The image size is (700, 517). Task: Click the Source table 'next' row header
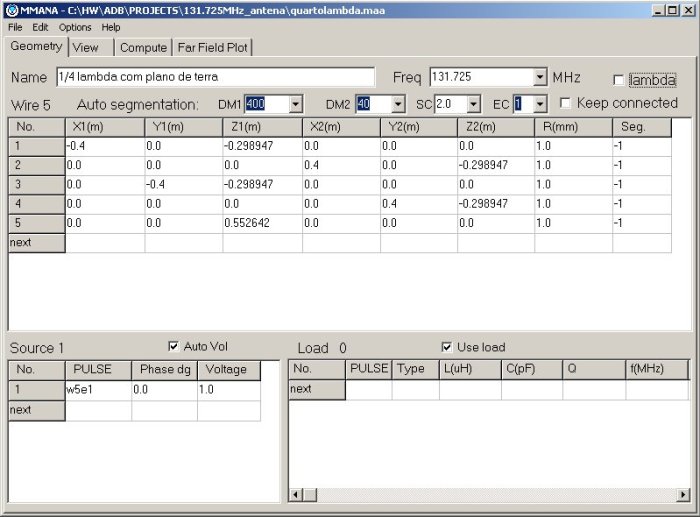(37, 410)
